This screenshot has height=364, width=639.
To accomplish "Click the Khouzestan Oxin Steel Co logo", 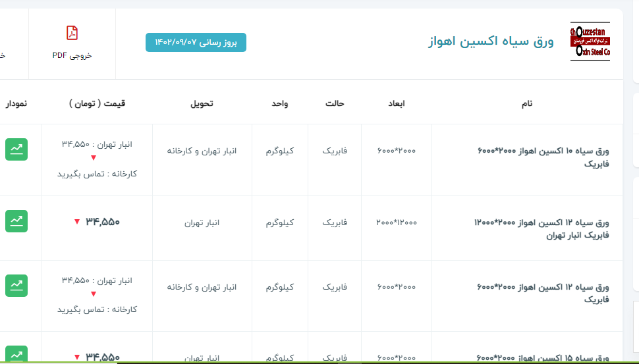I will 590,41.
